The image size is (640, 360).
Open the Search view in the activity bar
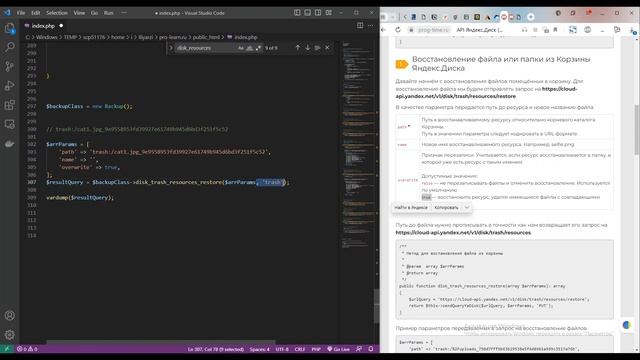coord(9,47)
